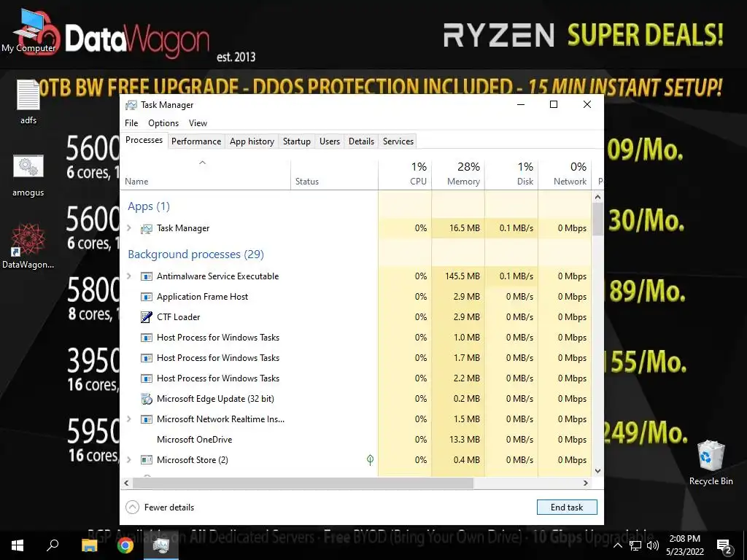Switch to the Details tab

(x=361, y=141)
